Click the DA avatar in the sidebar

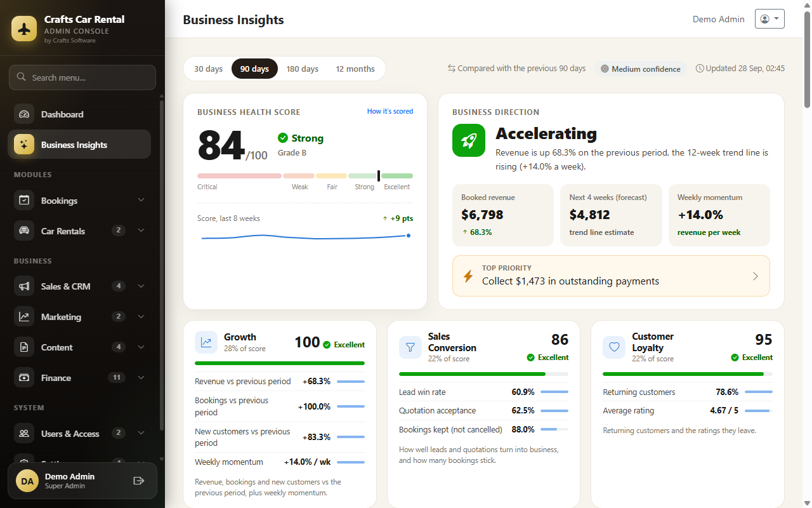(27, 481)
